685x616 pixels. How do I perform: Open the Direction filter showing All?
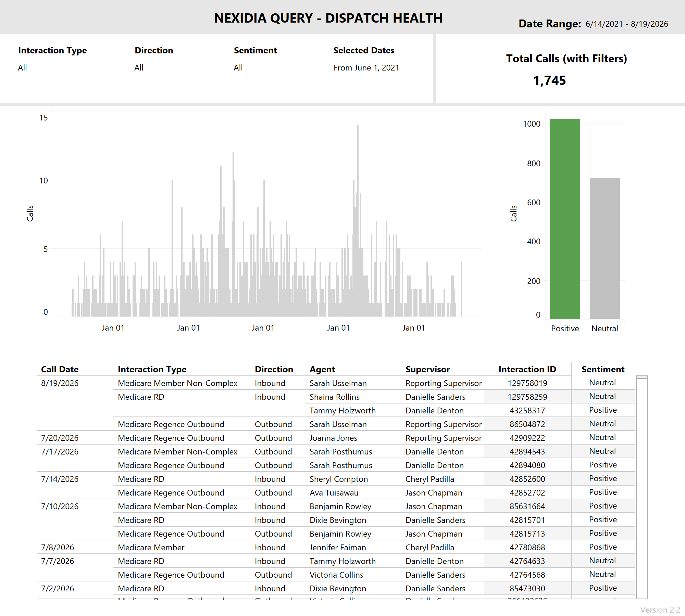[x=139, y=68]
